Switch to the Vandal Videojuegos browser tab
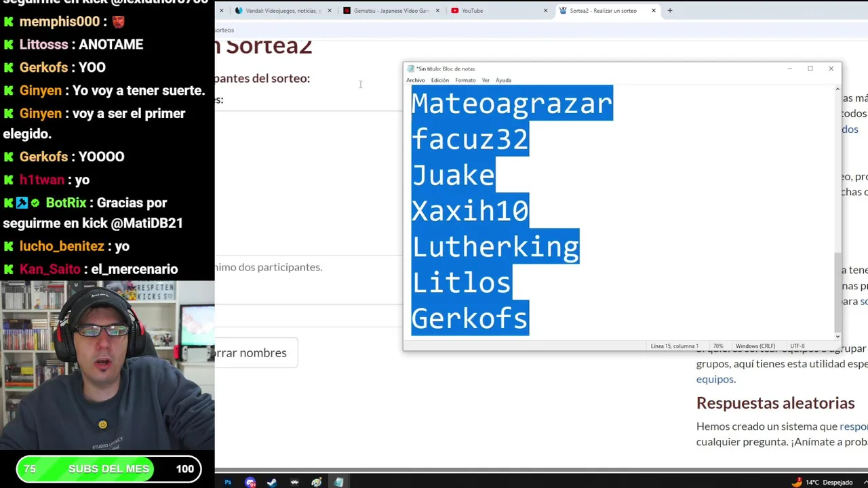This screenshot has height=488, width=868. coord(283,11)
